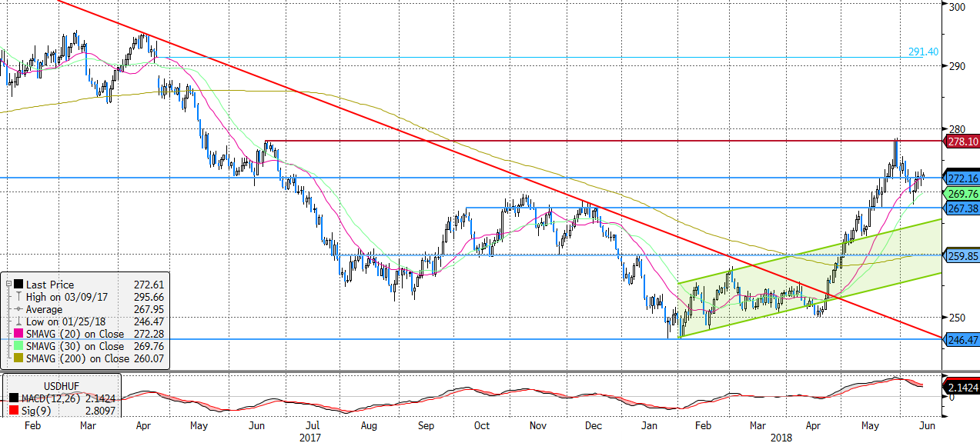Click the Dec month label on time axis
980x443 pixels.
[593, 425]
